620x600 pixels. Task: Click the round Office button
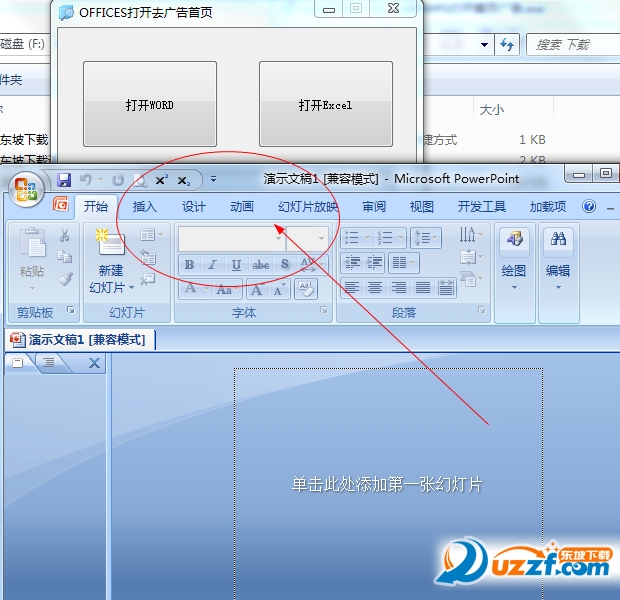pos(26,189)
